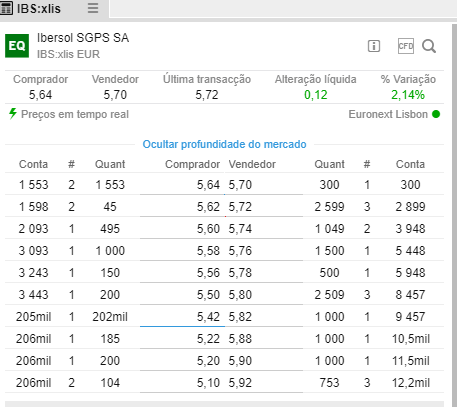
Task: Click % Variação value 2,14%
Action: click(408, 95)
